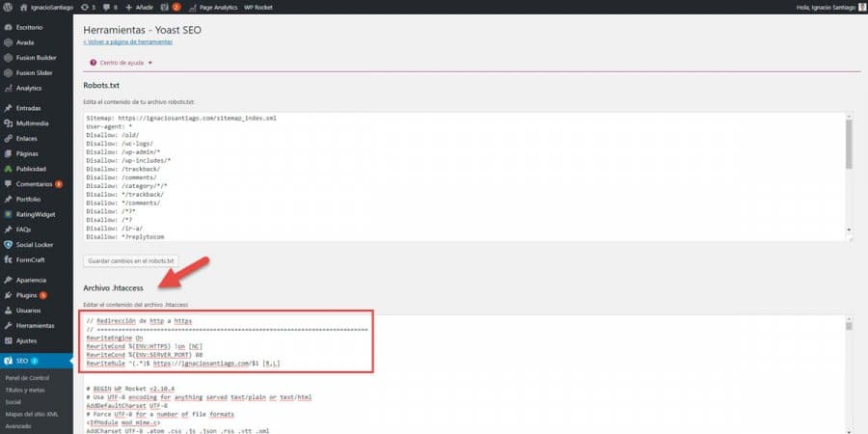Click the RewriteCond SERVER_PORT 80 line

[x=145, y=354]
